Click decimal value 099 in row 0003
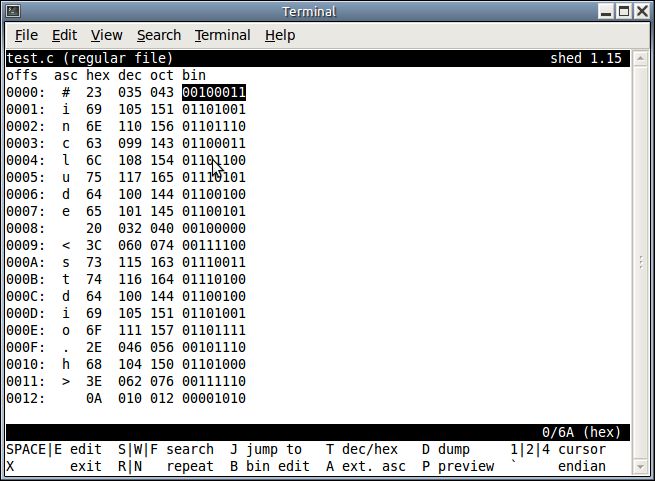The image size is (655, 481). coord(130,143)
